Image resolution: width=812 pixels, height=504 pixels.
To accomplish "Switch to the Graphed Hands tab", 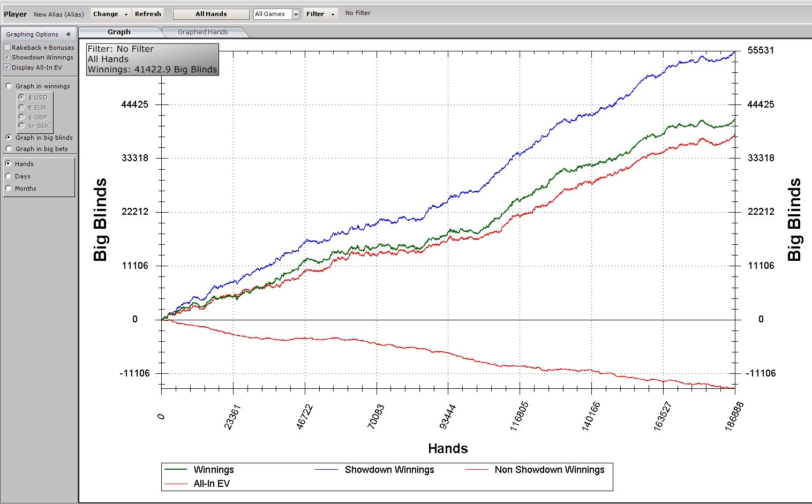I will pyautogui.click(x=202, y=32).
